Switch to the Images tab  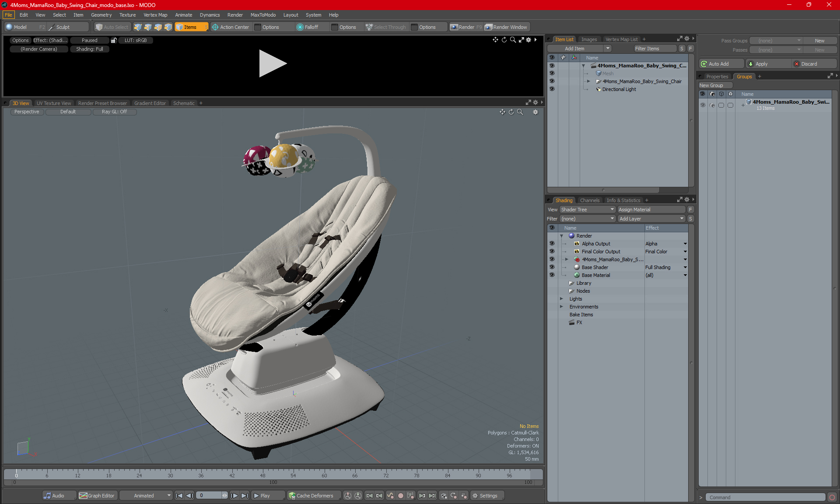click(x=589, y=39)
